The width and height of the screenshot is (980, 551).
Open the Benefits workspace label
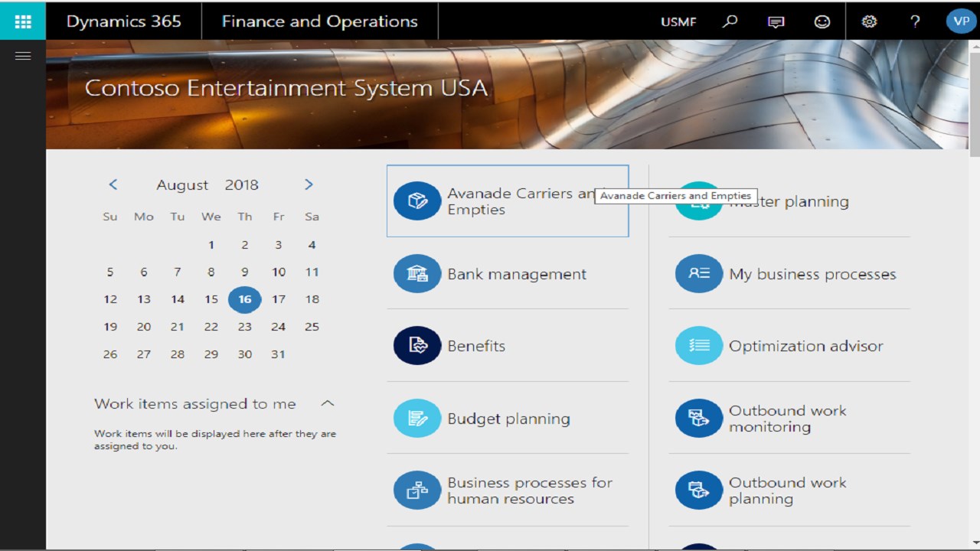476,346
